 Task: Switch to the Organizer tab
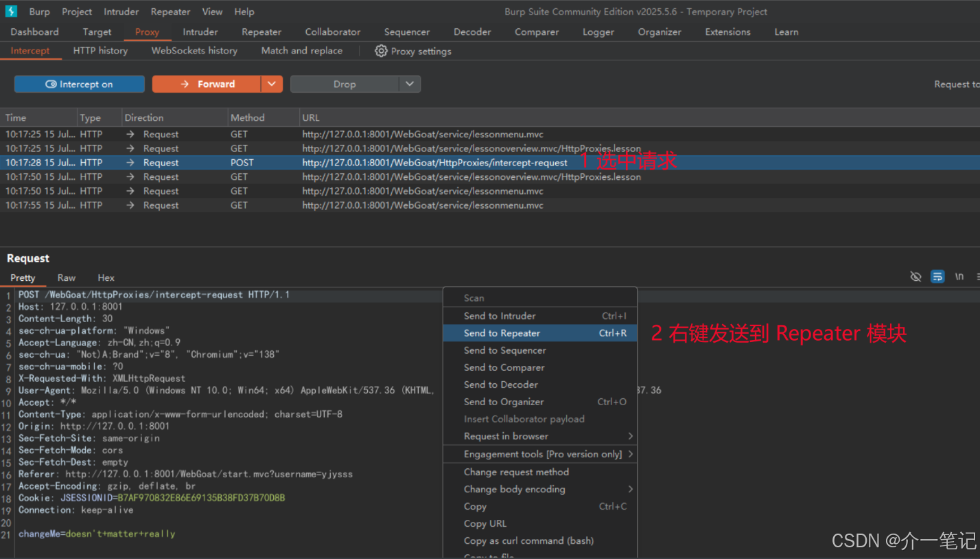pos(660,32)
